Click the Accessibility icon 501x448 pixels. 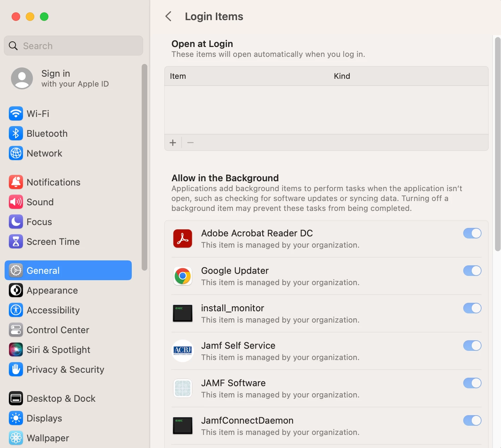click(x=16, y=310)
